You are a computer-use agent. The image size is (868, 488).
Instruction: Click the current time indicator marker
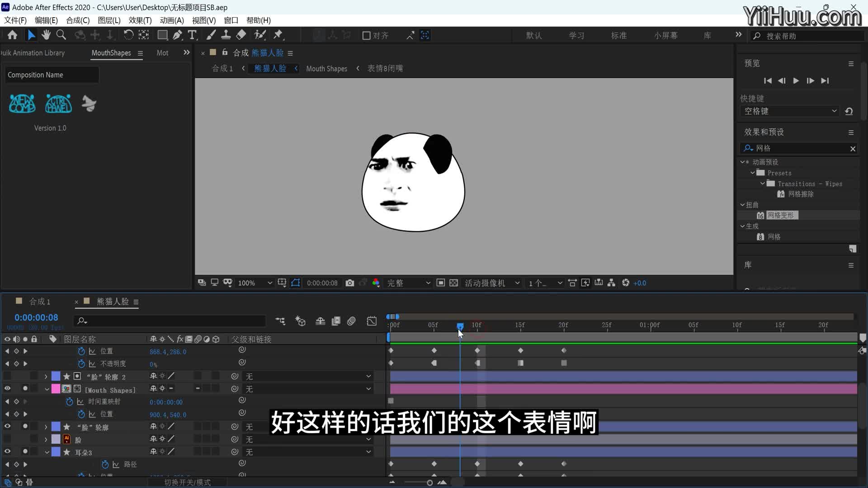tap(460, 326)
